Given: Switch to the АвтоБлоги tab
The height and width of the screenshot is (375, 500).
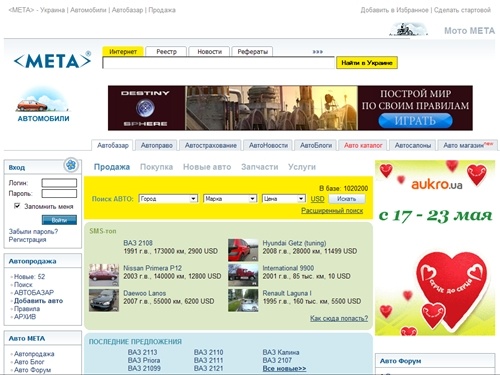Looking at the screenshot, I should (316, 145).
